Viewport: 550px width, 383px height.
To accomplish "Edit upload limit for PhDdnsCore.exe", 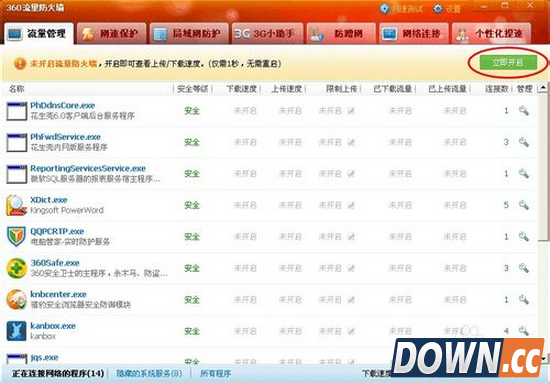I will pyautogui.click(x=351, y=111).
